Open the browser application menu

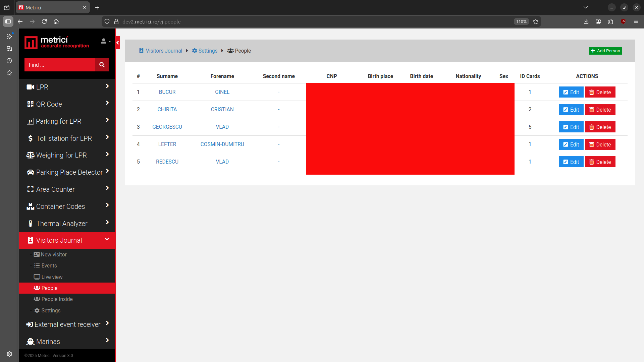[636, 21]
